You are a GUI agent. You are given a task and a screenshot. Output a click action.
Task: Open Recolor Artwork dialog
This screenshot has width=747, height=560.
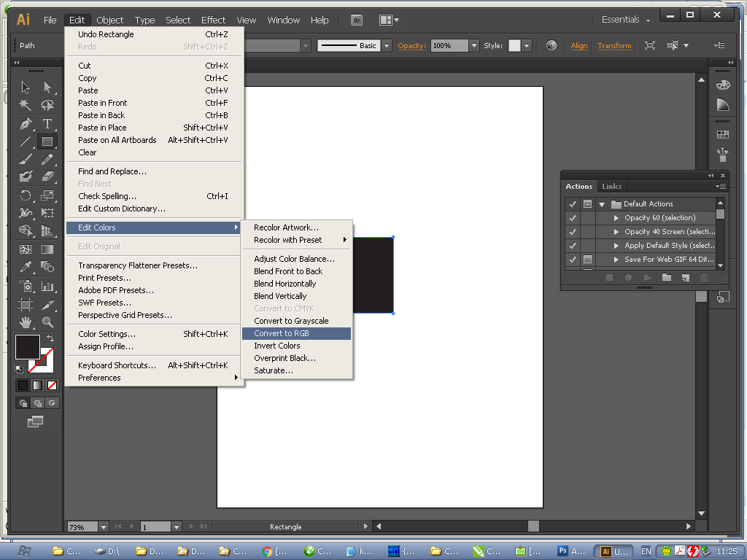[x=296, y=227]
